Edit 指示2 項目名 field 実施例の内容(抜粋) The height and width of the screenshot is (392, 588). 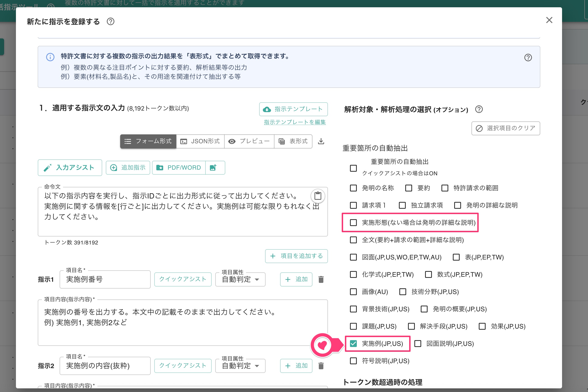click(105, 366)
